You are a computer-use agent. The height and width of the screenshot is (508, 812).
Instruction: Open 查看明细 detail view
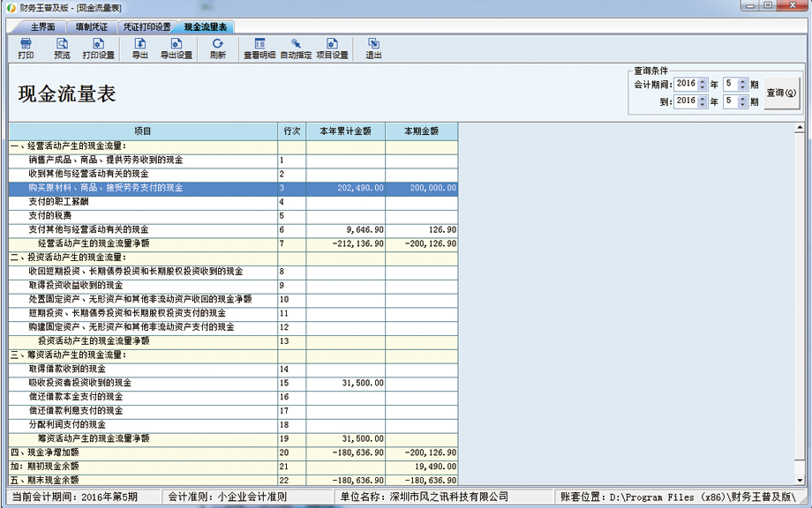pyautogui.click(x=259, y=49)
